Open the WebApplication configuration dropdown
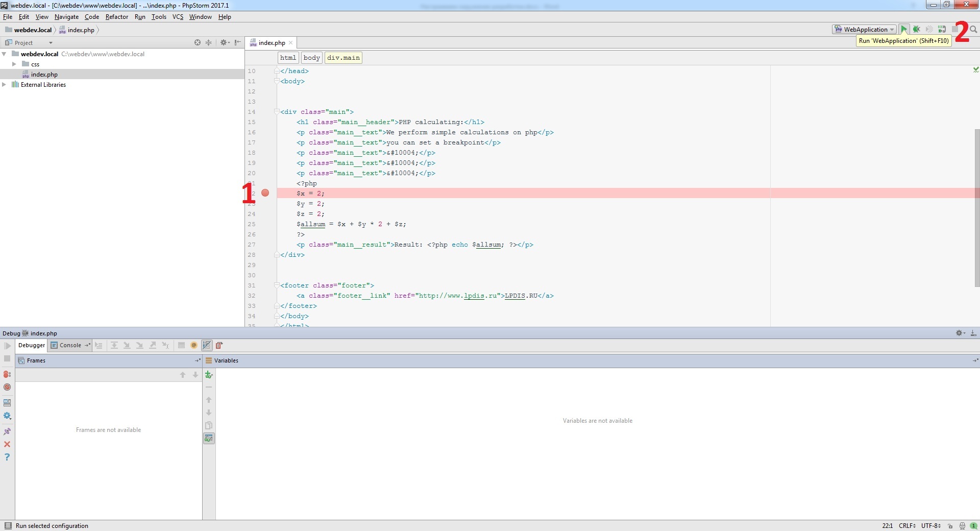The width and height of the screenshot is (980, 531). pos(864,29)
